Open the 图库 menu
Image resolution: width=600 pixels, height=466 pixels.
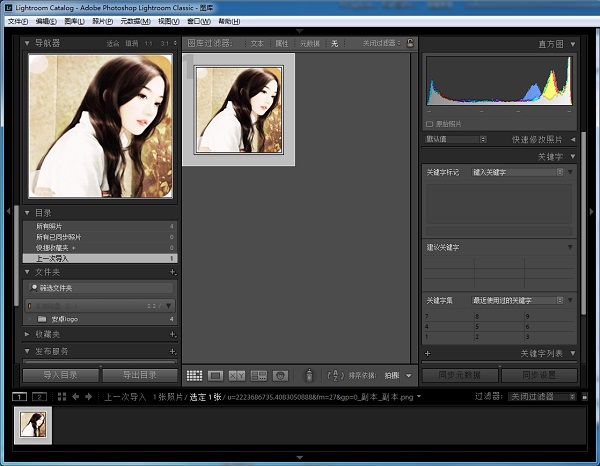73,21
